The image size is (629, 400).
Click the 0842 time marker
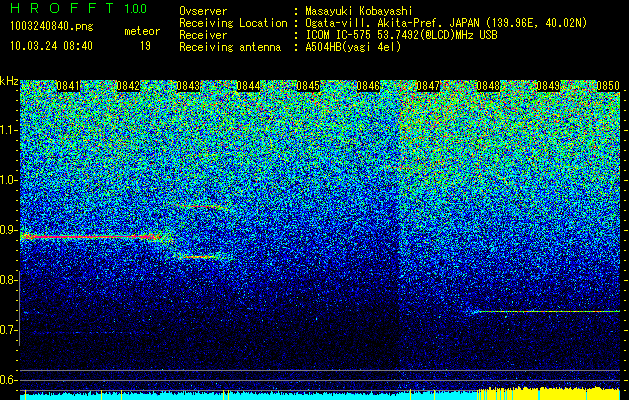128,86
